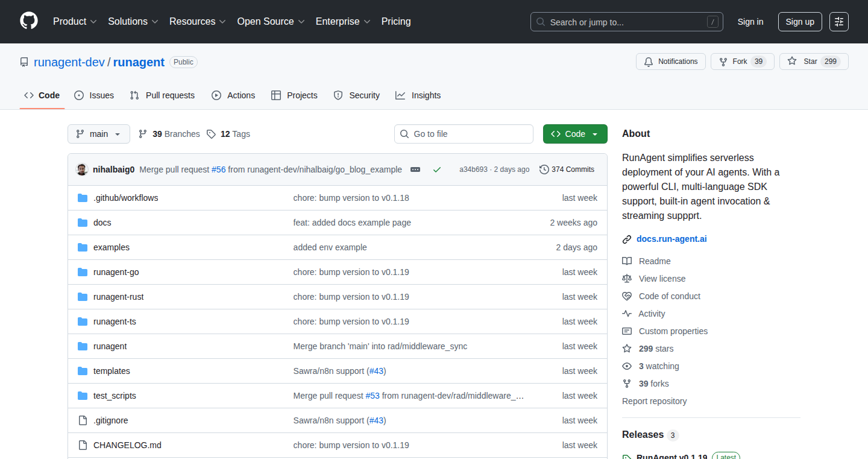Open the main branch selector dropdown
The height and width of the screenshot is (459, 868).
tap(99, 134)
